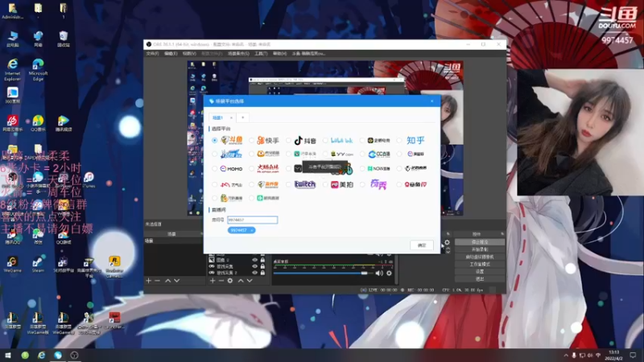Open source properties gear in the Sources panel
The image size is (644, 362).
point(230,281)
